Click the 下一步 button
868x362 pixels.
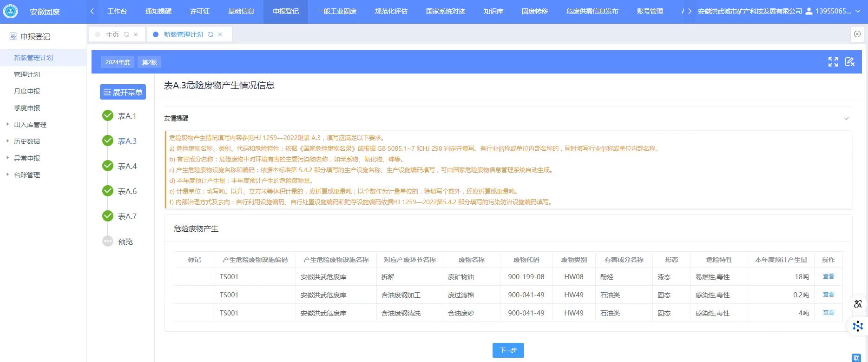pyautogui.click(x=508, y=350)
